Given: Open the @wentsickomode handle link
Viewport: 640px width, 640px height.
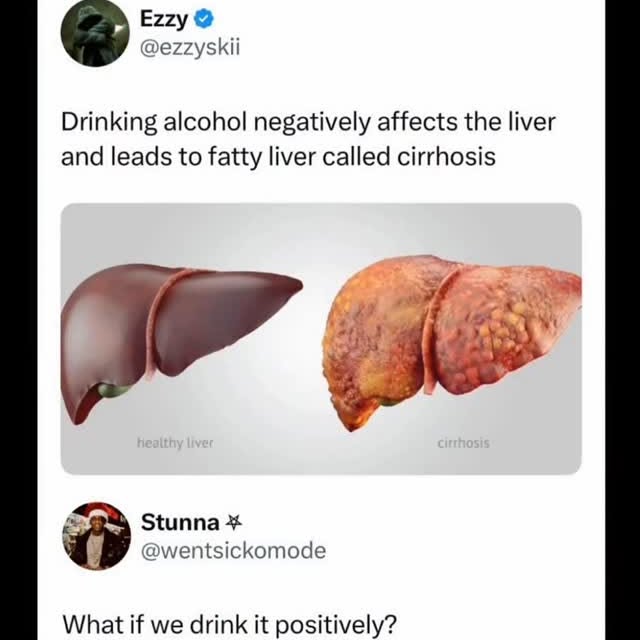Looking at the screenshot, I should (233, 550).
